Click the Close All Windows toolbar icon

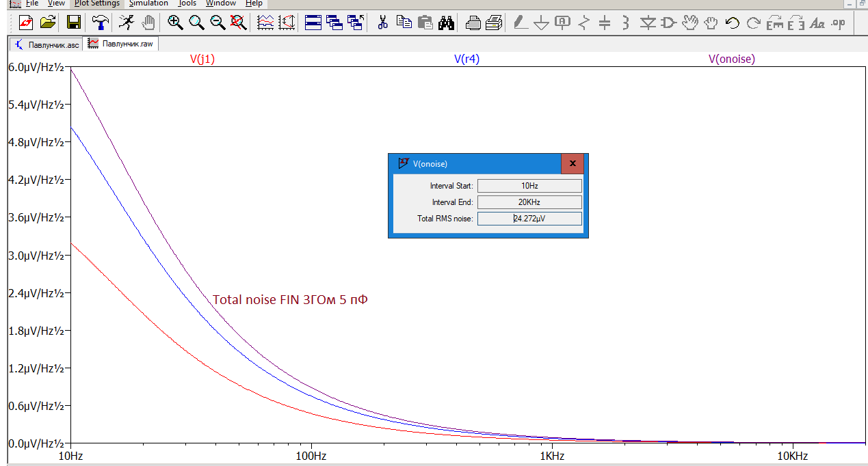tap(355, 23)
